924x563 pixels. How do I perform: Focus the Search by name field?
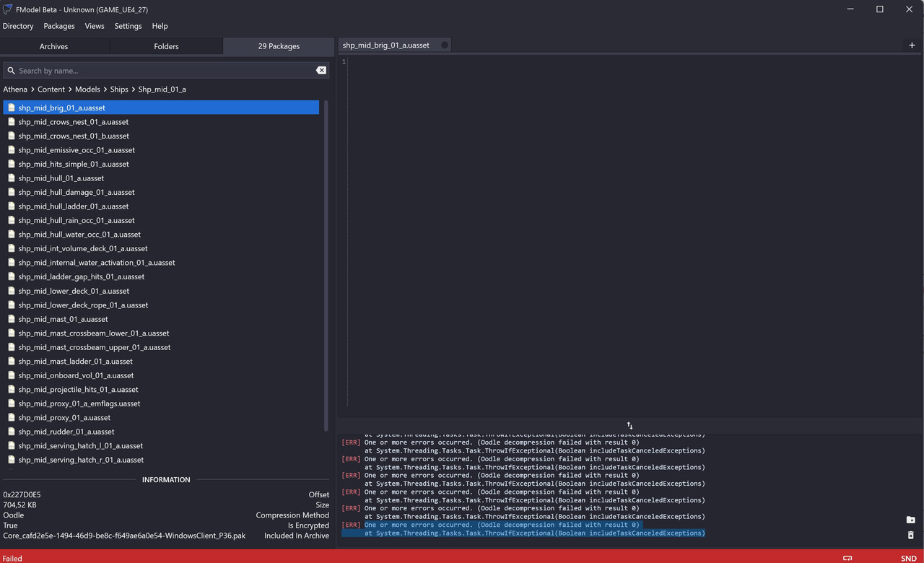pos(166,71)
